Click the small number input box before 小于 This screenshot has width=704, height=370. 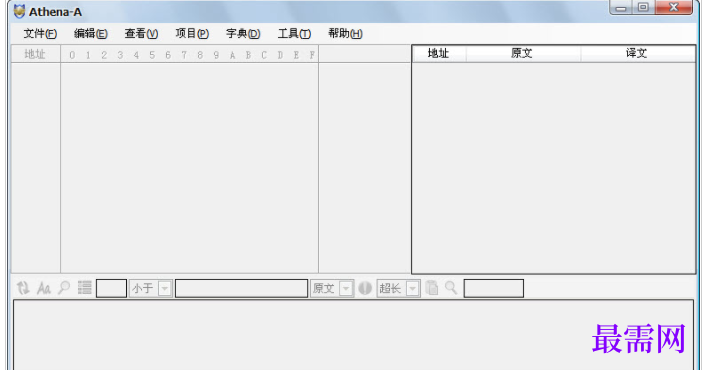(111, 288)
